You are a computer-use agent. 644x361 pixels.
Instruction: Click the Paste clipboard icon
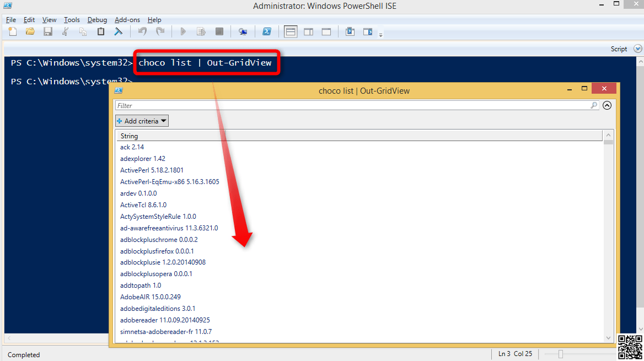pos(100,31)
